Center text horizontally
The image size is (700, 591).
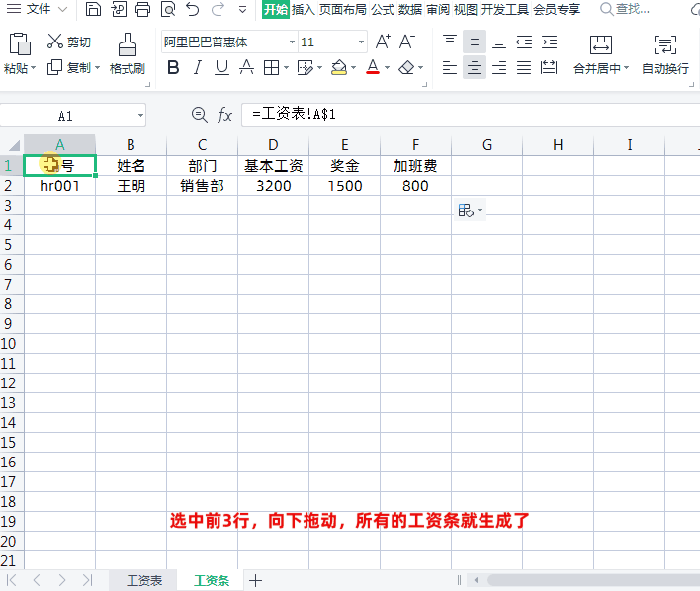[x=475, y=68]
